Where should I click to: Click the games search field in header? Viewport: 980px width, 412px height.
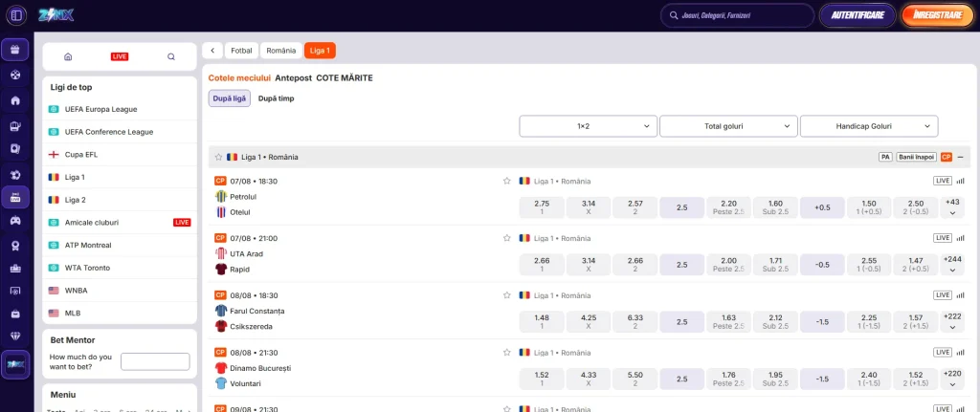pyautogui.click(x=738, y=15)
